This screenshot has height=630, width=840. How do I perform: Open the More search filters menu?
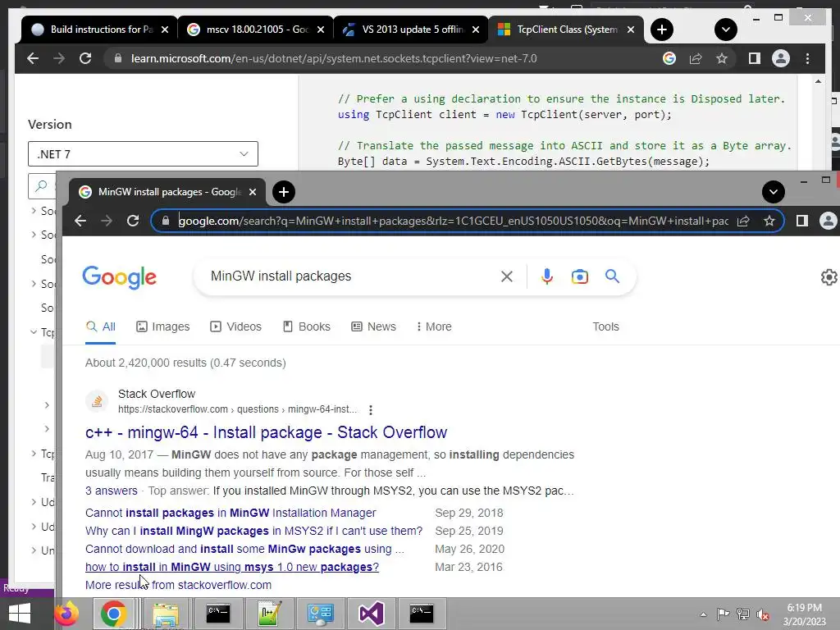434,326
